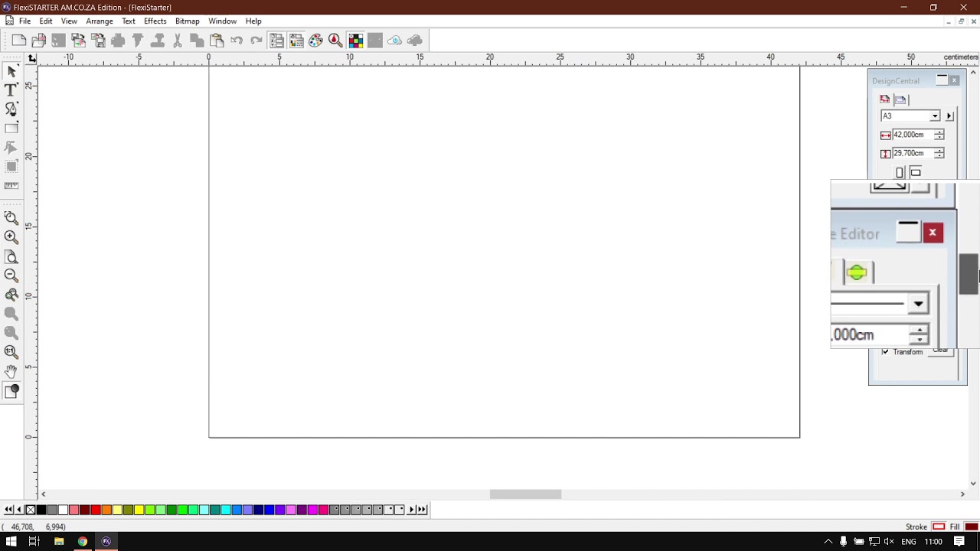Image resolution: width=980 pixels, height=551 pixels.
Task: Open the File menu
Action: point(24,21)
